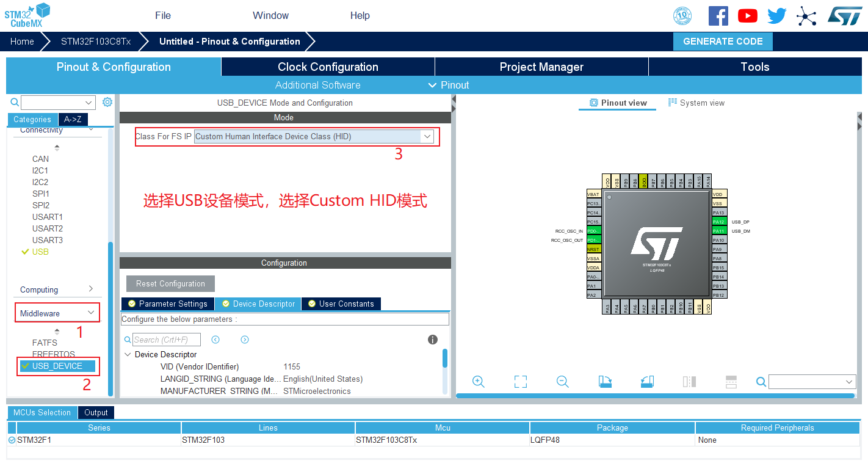Open the Twitter icon link
Viewport: 868px width, 466px height.
[x=777, y=16]
